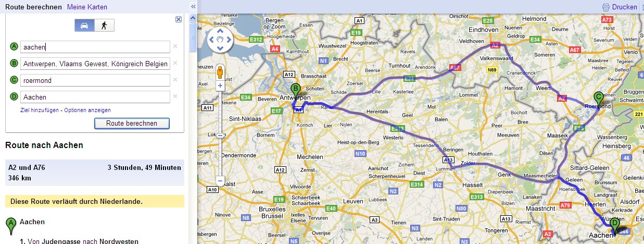Click the aachen start input field
This screenshot has width=644, height=244.
[x=95, y=47]
